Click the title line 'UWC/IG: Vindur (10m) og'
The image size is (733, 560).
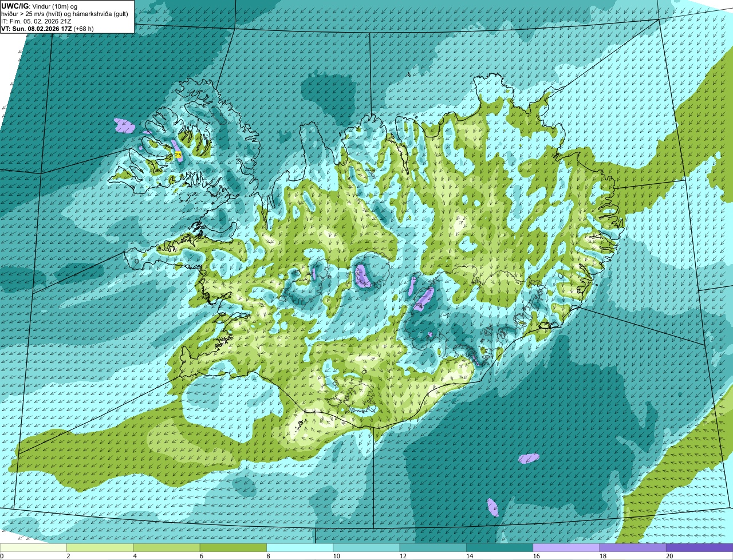pyautogui.click(x=40, y=6)
